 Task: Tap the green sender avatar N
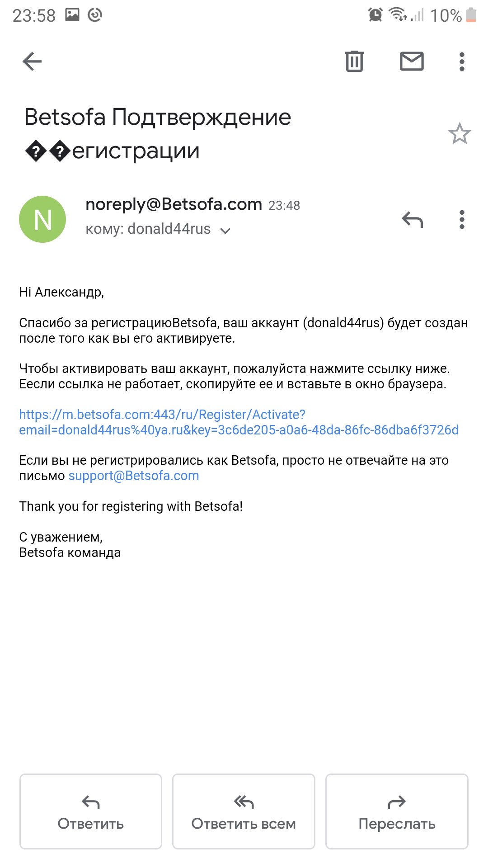[42, 219]
